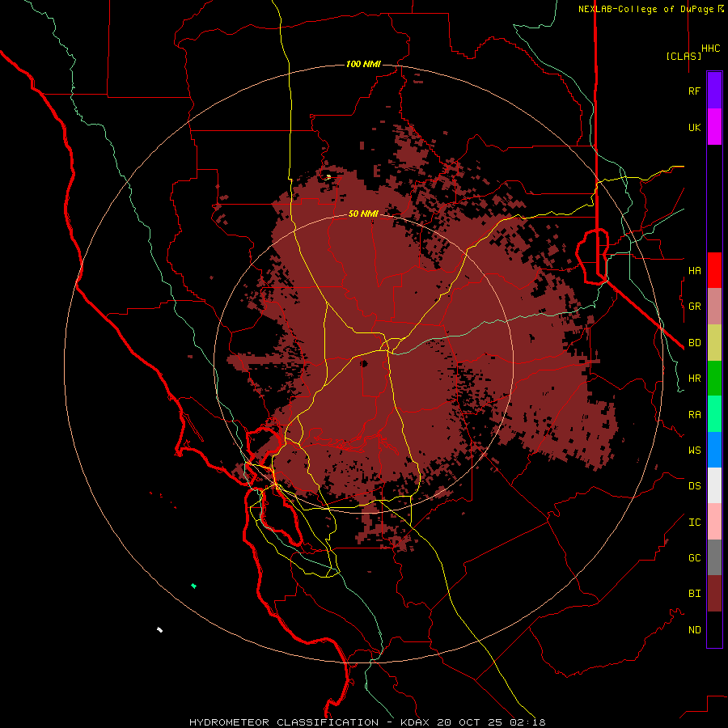
Task: Click the 50 NMI range ring label
Action: coord(363,214)
